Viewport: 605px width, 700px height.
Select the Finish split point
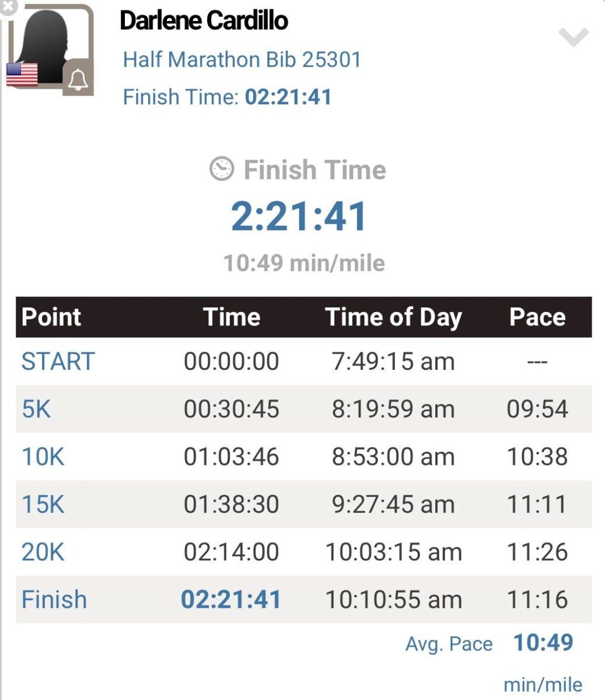[x=54, y=600]
